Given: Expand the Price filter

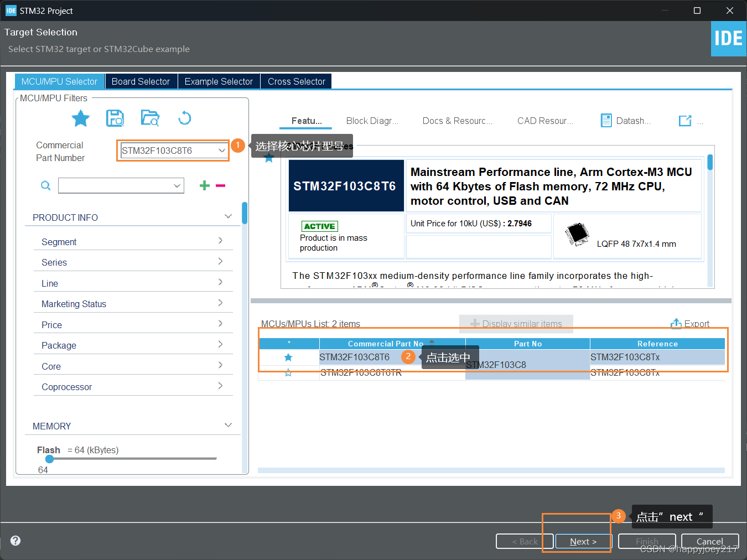Looking at the screenshot, I should point(220,324).
